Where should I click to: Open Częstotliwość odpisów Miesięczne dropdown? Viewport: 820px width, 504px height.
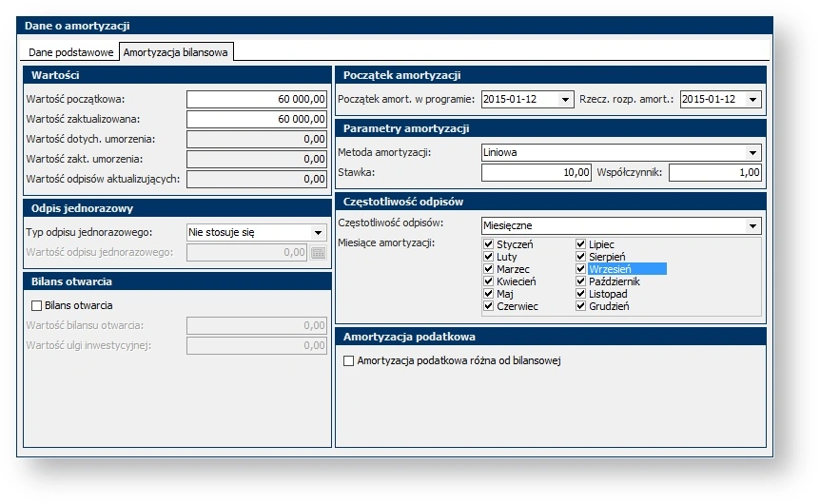click(752, 226)
